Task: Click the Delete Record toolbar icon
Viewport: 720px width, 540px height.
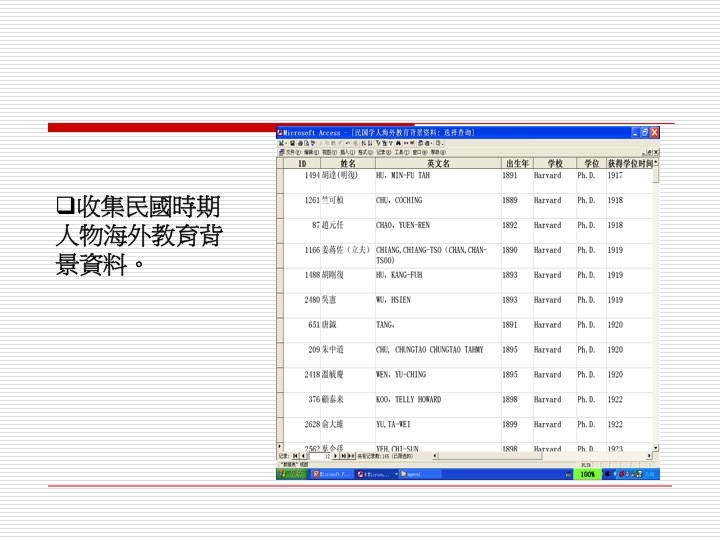Action: (x=412, y=143)
